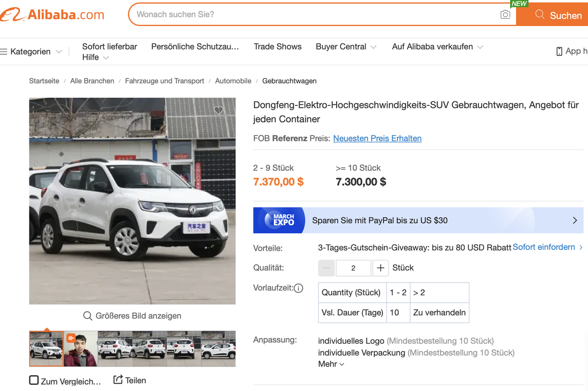Expand the Hilfe dropdown

[x=96, y=57]
